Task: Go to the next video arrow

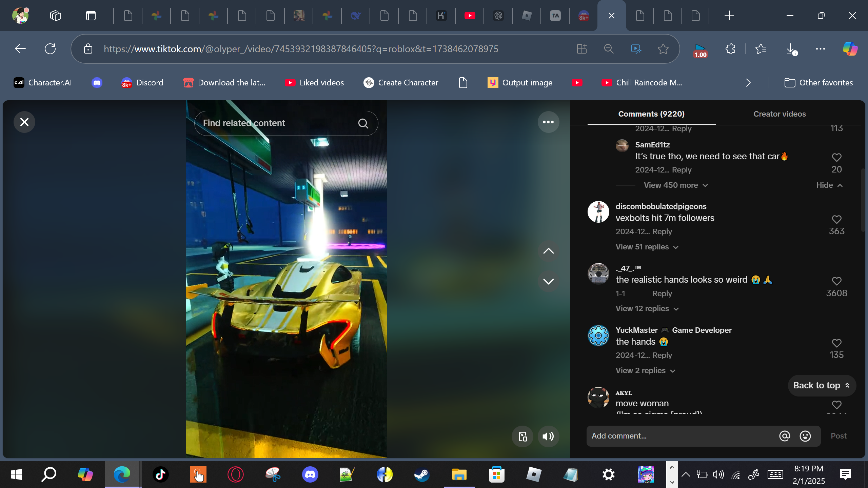Action: 548,281
